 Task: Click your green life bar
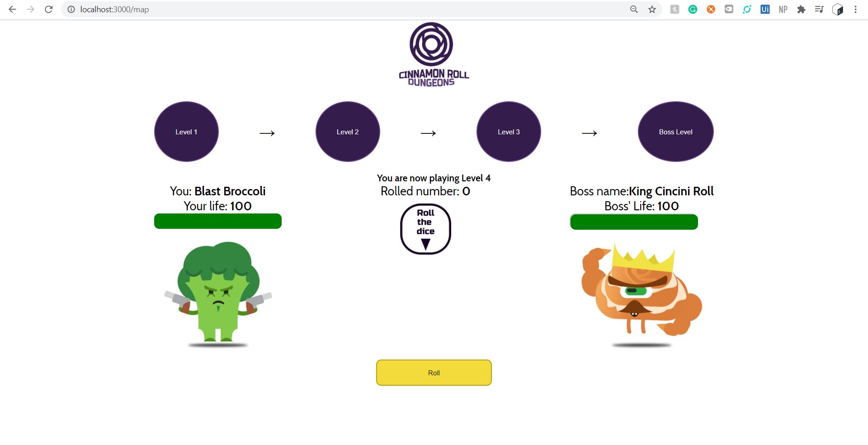(x=218, y=221)
